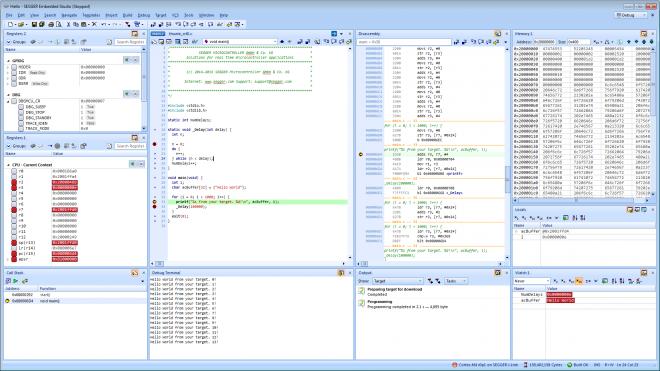
Task: Select the NumDelays row in Watch 1
Action: pos(583,295)
